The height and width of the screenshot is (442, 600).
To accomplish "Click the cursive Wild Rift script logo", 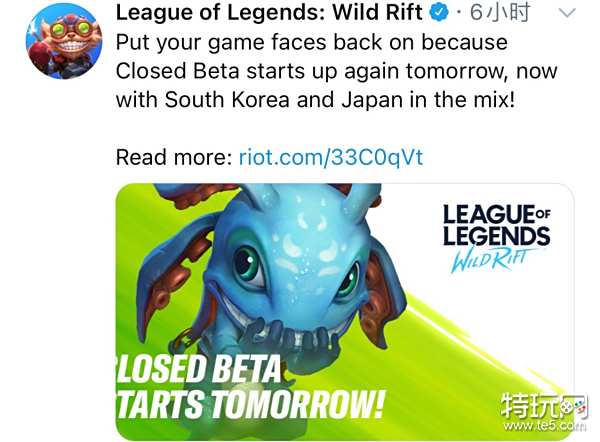I will click(x=493, y=260).
